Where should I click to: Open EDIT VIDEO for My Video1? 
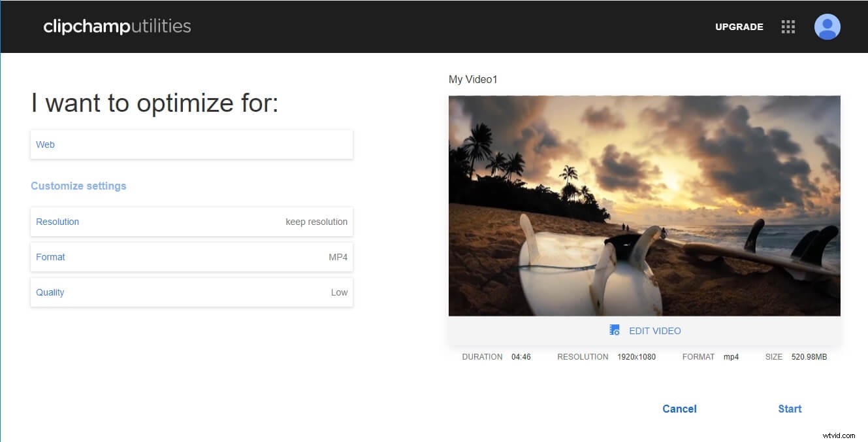click(655, 331)
